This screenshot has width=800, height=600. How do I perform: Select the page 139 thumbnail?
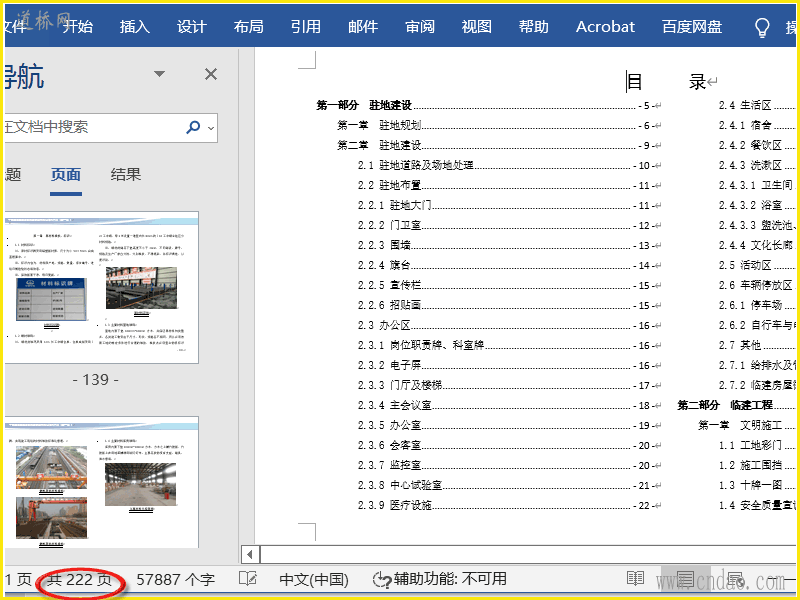(102, 286)
